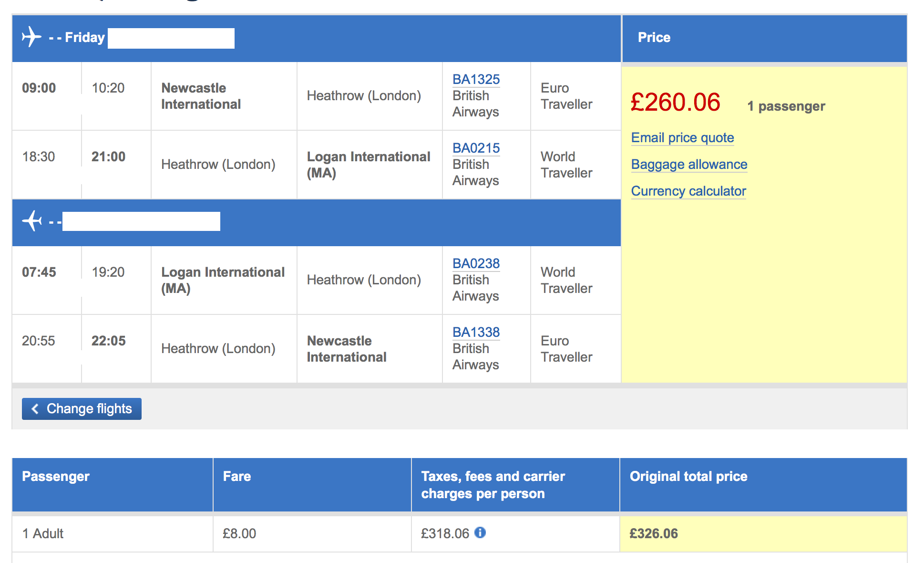The height and width of the screenshot is (563, 924).
Task: Open flight BA0215 details
Action: 476,148
